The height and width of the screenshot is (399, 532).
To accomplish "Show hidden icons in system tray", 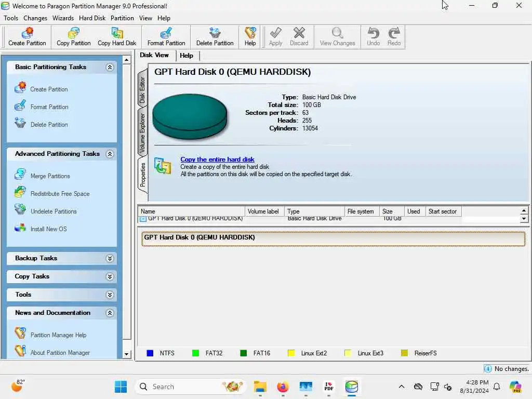I will click(402, 387).
